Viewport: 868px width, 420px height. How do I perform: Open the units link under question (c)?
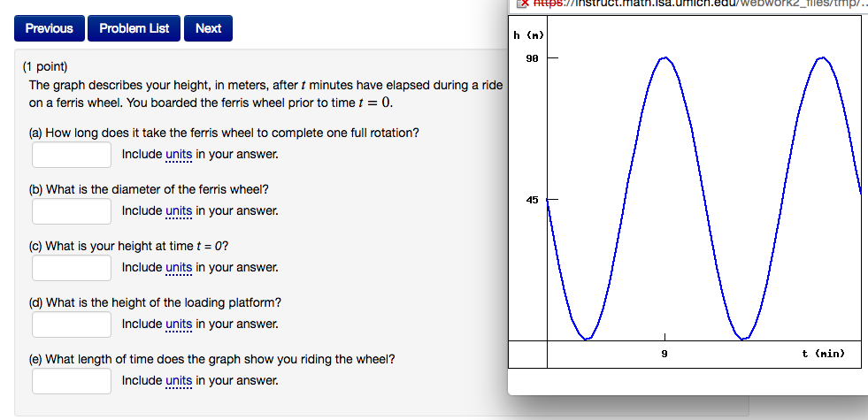(x=179, y=267)
